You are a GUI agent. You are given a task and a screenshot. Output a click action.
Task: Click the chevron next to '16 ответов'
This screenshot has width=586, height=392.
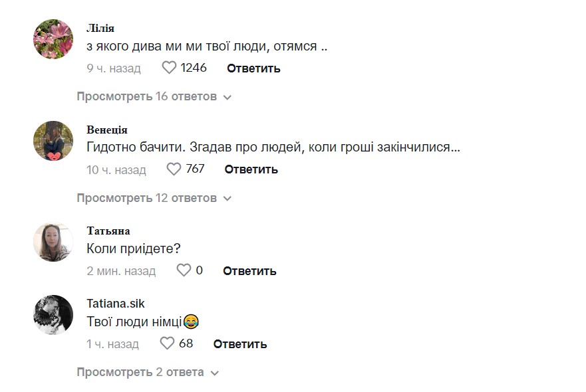point(227,96)
